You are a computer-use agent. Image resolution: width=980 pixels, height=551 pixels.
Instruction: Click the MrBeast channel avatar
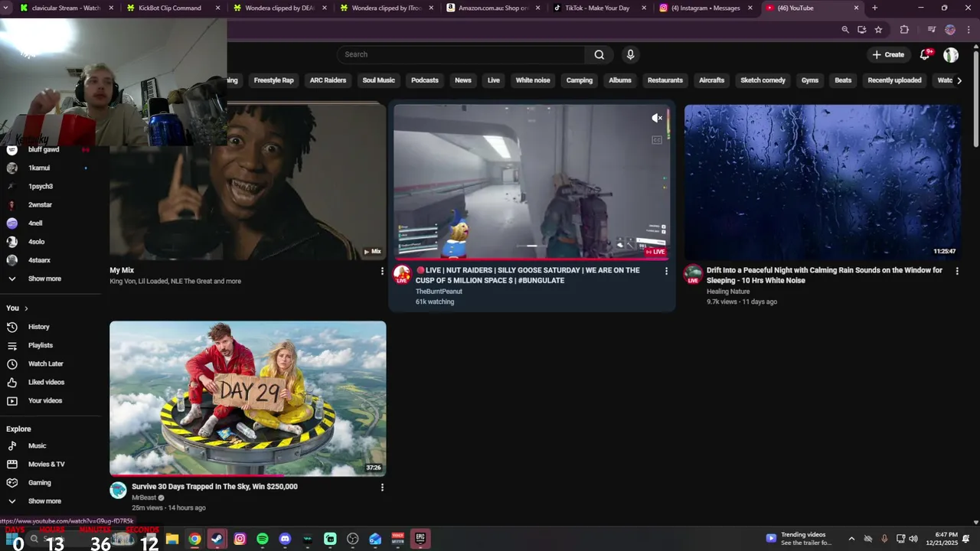coord(118,491)
